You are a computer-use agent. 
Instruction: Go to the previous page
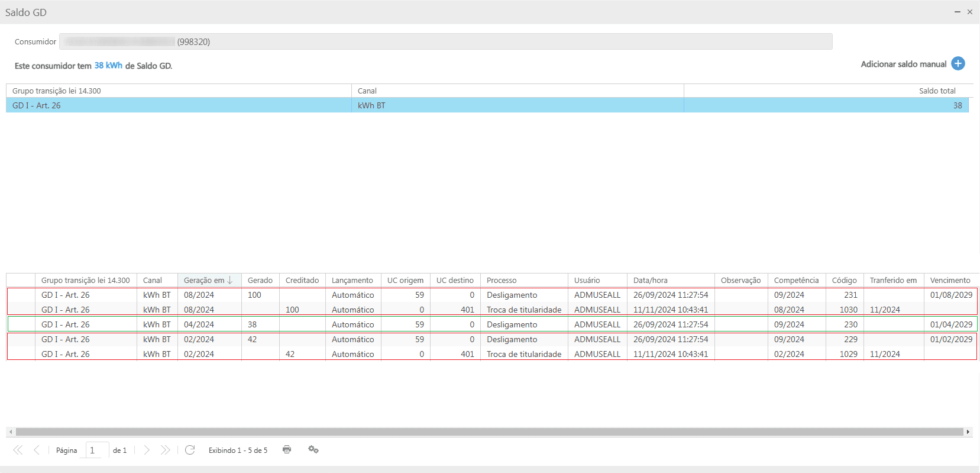37,450
